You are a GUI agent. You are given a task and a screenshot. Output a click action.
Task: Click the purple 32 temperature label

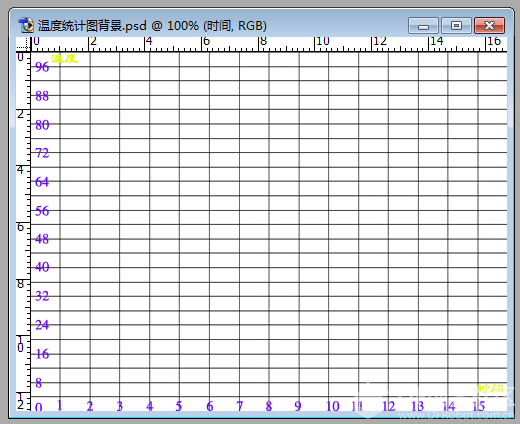(x=42, y=296)
